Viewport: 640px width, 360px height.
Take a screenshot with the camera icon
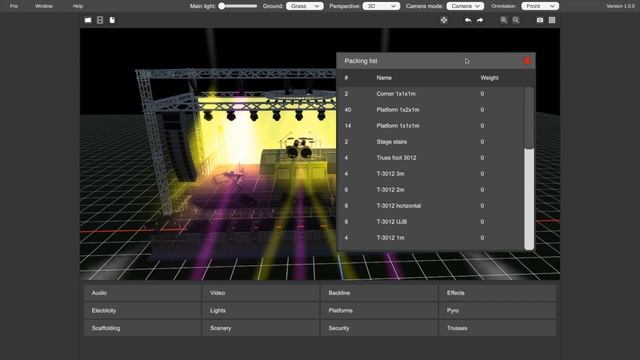(540, 20)
